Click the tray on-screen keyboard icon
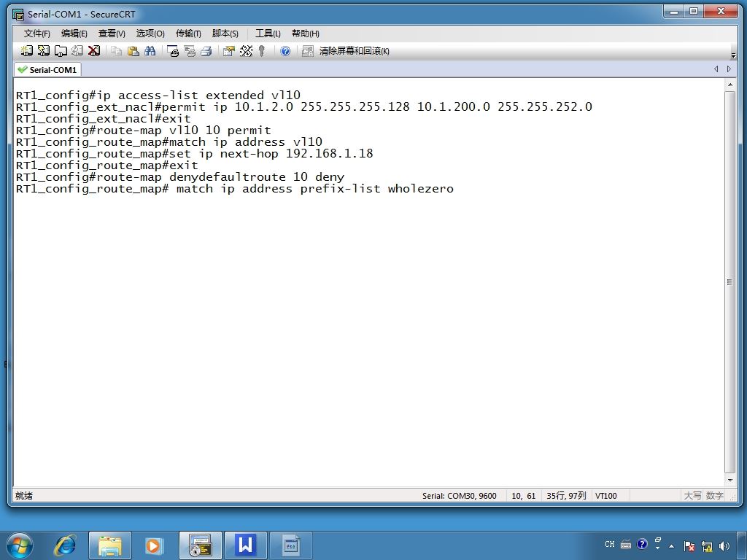The height and width of the screenshot is (560, 747). (x=626, y=544)
